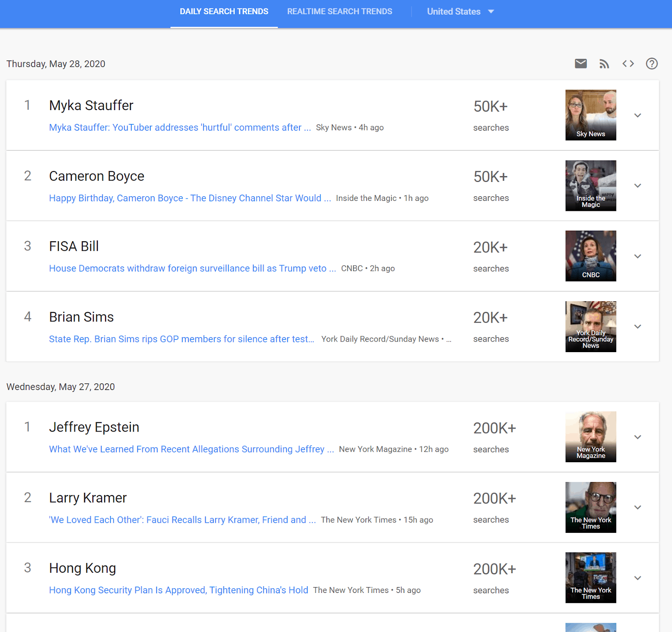
Task: Open the Myka Stauffer Sky News article
Action: (180, 127)
